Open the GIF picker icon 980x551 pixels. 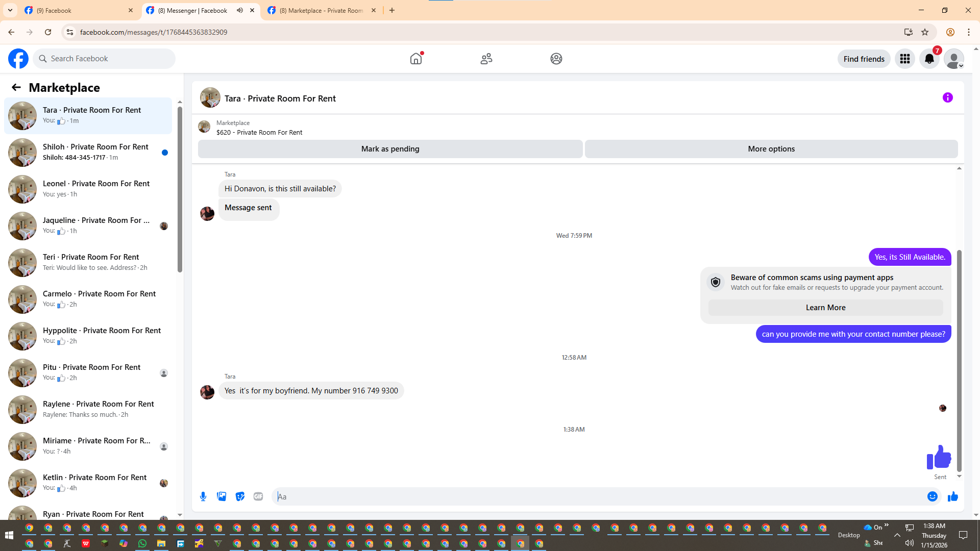pos(258,496)
